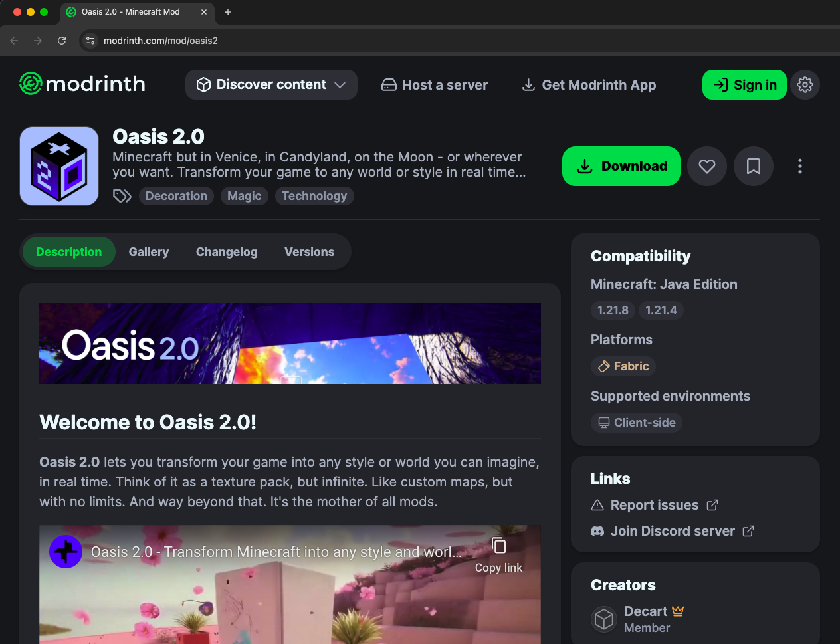
Task: Click the Minecraft: Java Edition label
Action: [664, 284]
